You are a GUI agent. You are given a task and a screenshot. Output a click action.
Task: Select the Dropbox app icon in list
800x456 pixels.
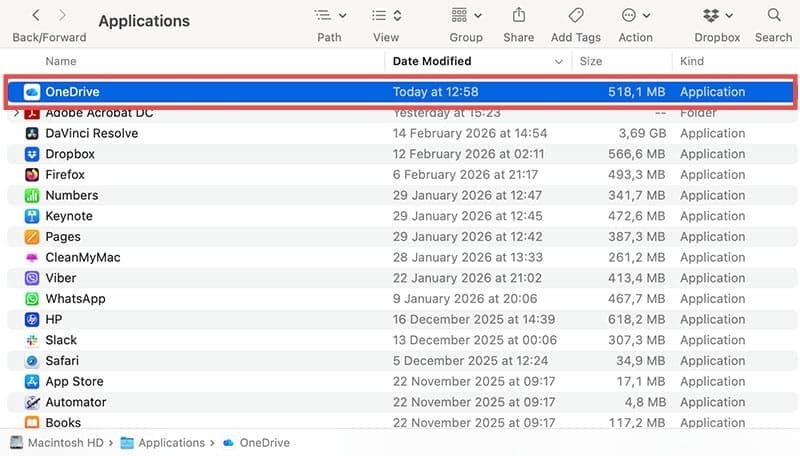[x=32, y=154]
